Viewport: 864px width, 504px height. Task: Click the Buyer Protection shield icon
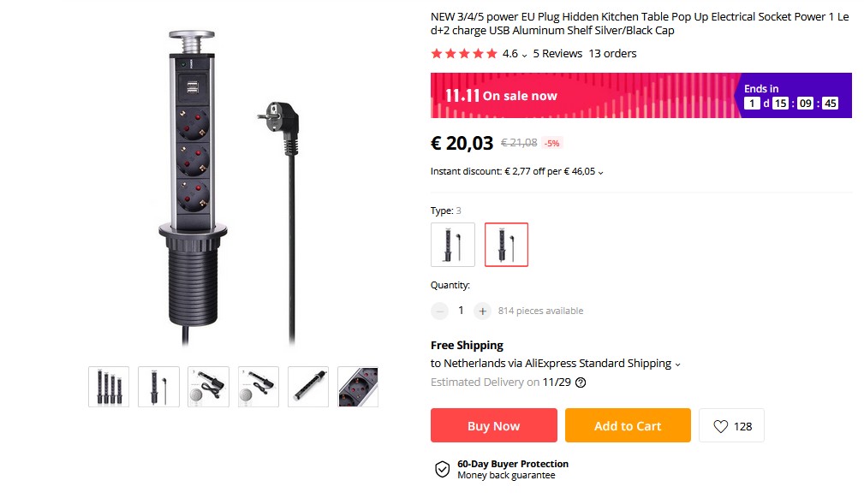click(442, 469)
